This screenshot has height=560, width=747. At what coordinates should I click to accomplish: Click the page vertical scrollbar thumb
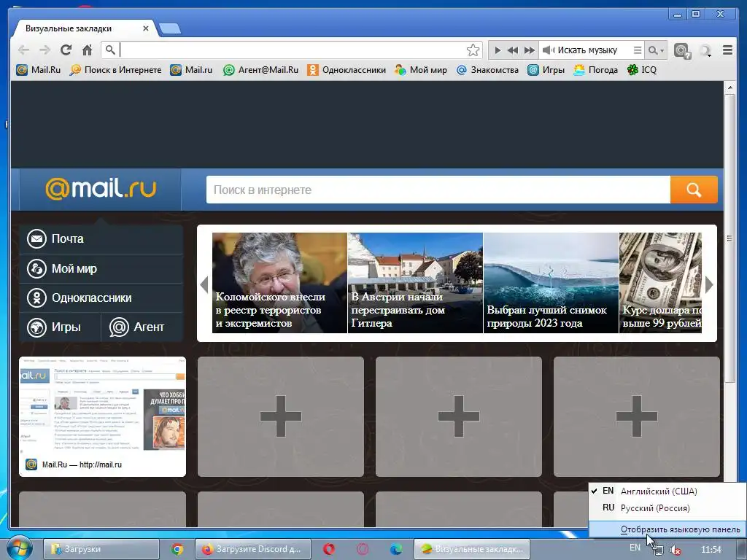point(729,238)
